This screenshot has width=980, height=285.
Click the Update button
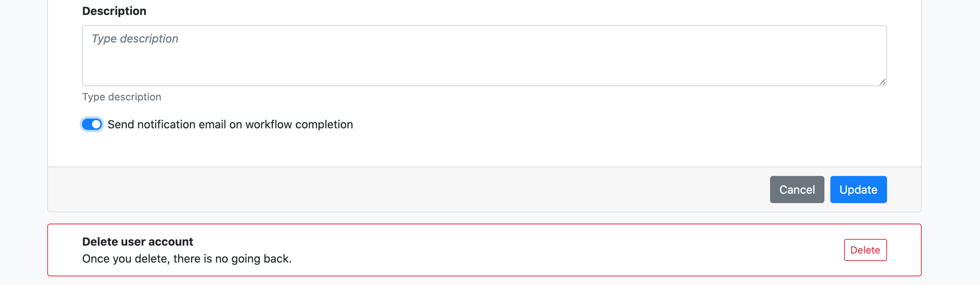point(858,190)
